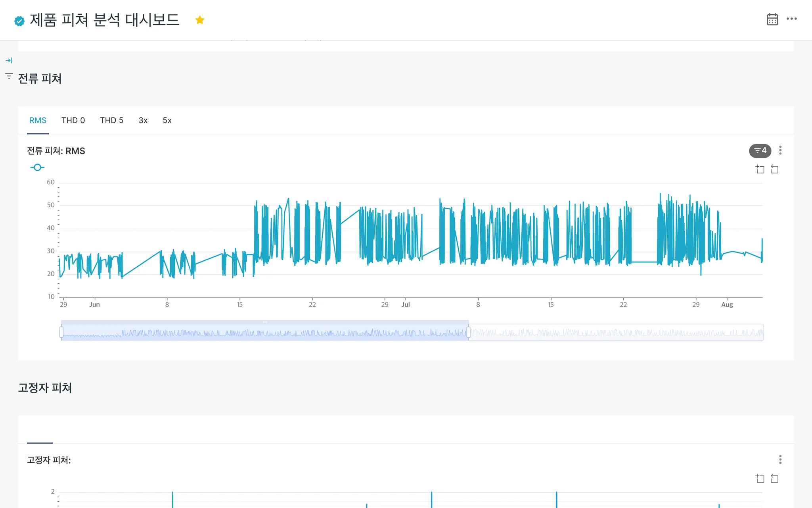Switch to the THD 5 tab
812x508 pixels.
coord(111,120)
